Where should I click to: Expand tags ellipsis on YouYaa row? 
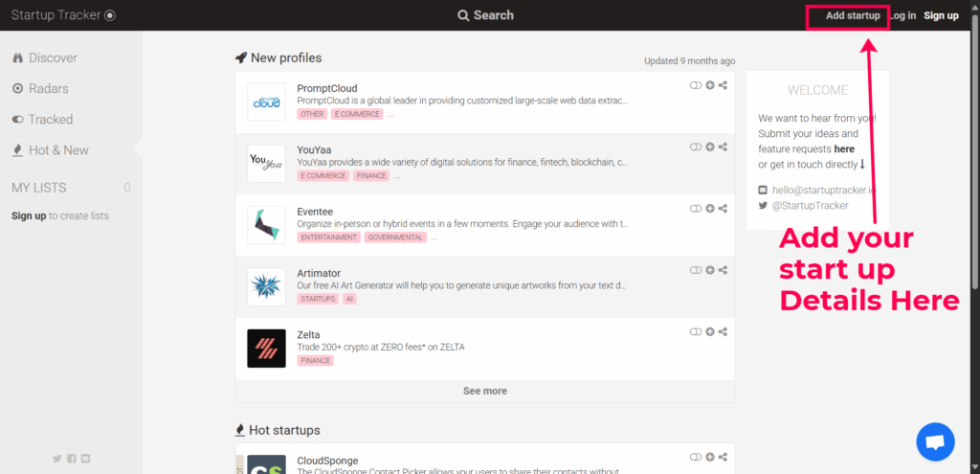tap(397, 176)
